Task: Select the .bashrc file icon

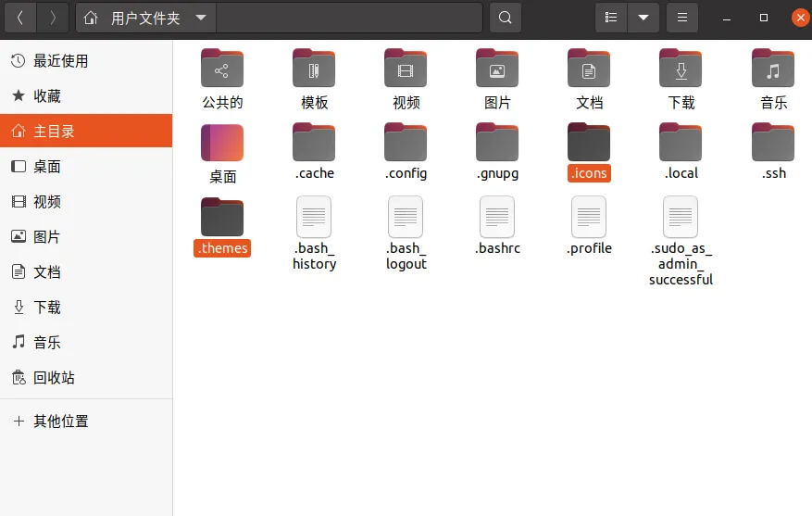Action: [497, 218]
